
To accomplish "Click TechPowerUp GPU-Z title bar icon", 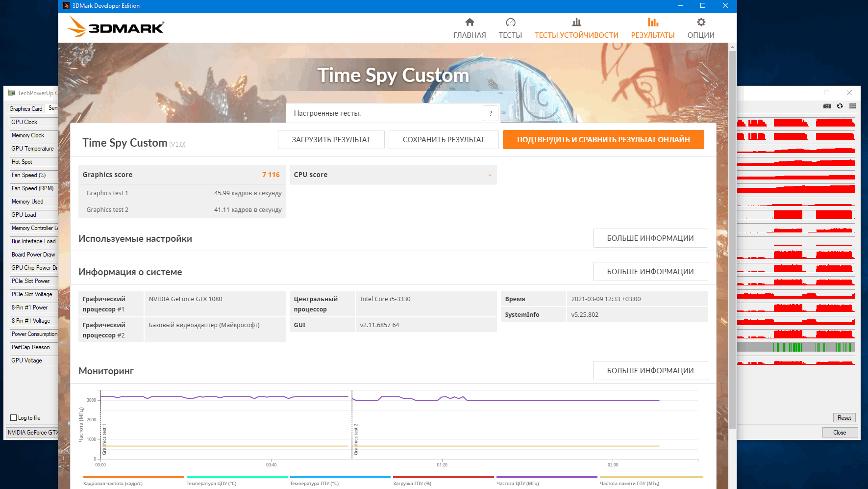I will [12, 93].
